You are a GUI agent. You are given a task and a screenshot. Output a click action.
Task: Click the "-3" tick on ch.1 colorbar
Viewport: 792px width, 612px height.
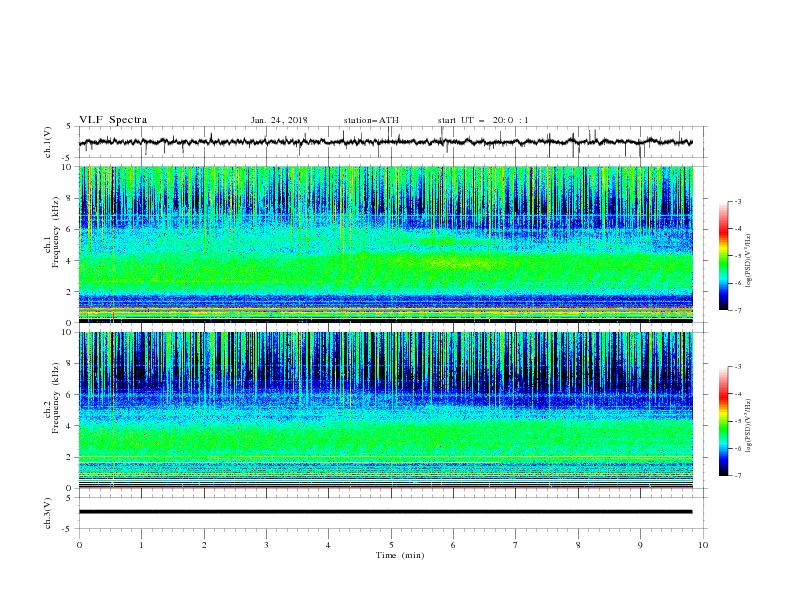tap(737, 201)
